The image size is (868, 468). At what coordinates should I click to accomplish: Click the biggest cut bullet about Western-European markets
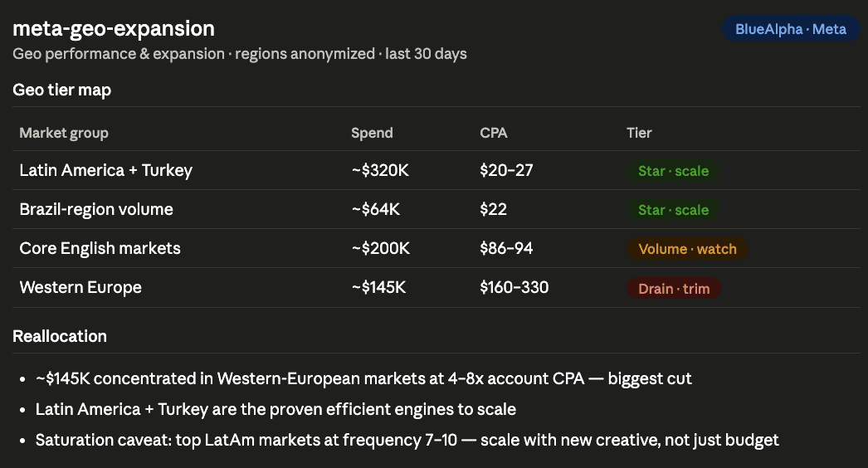click(363, 379)
